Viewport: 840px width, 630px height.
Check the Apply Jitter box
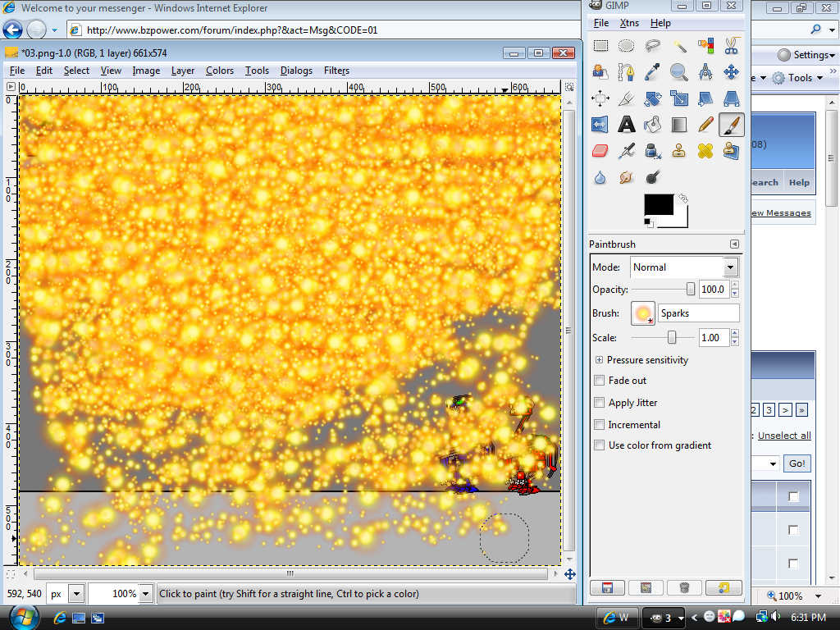599,402
